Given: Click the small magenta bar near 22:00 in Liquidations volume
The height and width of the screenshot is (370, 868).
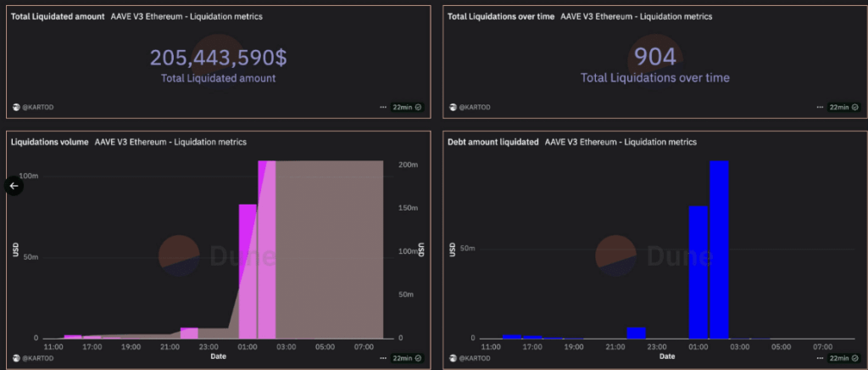Looking at the screenshot, I should [189, 333].
